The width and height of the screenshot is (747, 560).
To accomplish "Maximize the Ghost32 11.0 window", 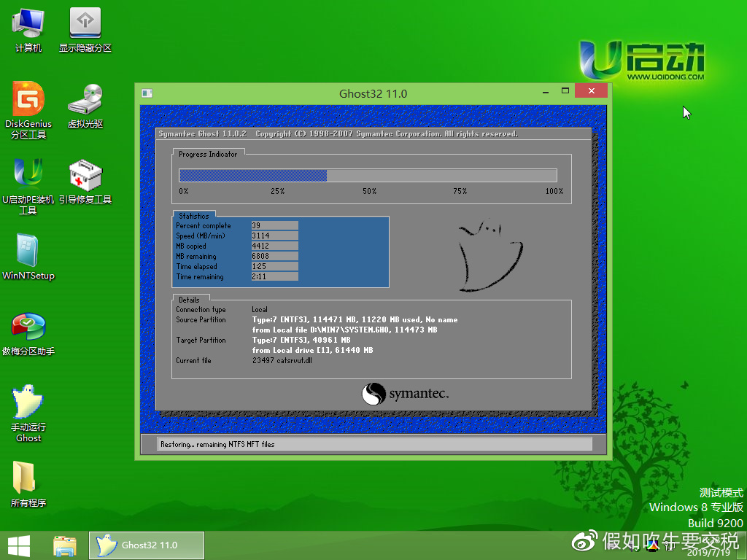I will click(x=565, y=92).
